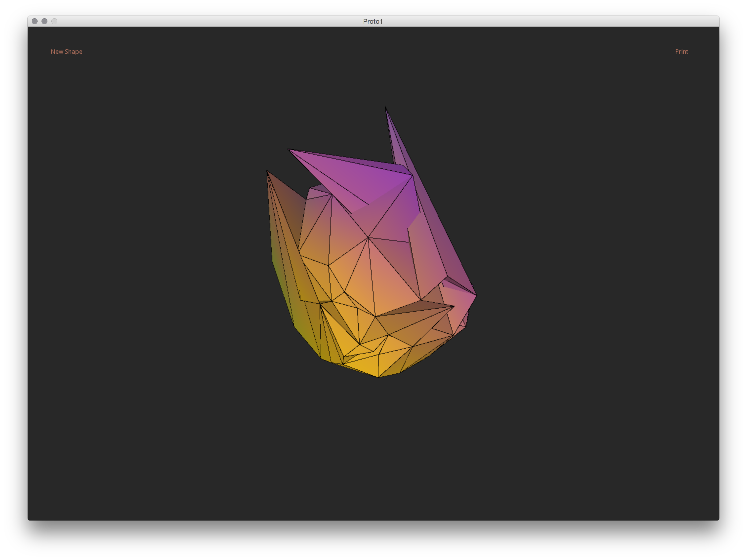Viewport: 747px width, 560px height.
Task: Click the tip of the left-pointing magenta spike
Action: point(288,149)
